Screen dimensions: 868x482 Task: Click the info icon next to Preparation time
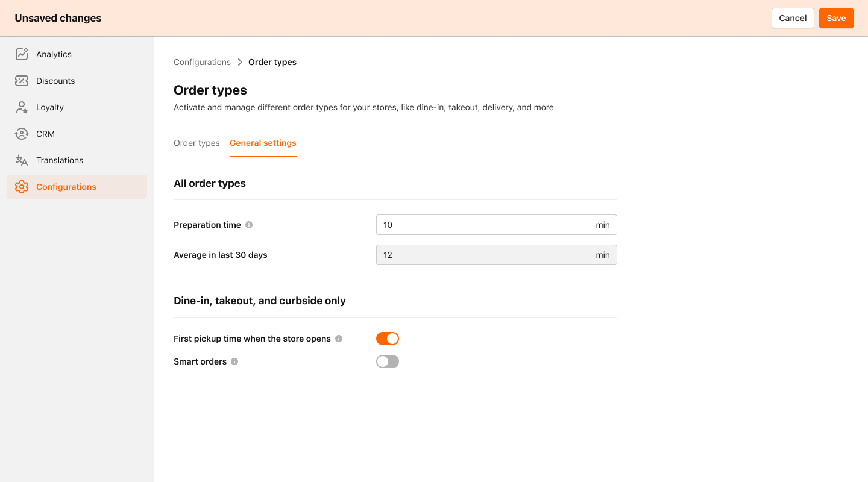click(x=248, y=224)
